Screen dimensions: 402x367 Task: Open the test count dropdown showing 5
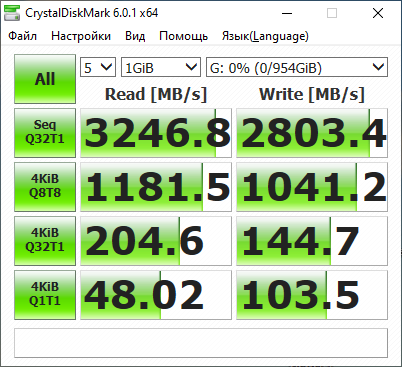pyautogui.click(x=98, y=67)
